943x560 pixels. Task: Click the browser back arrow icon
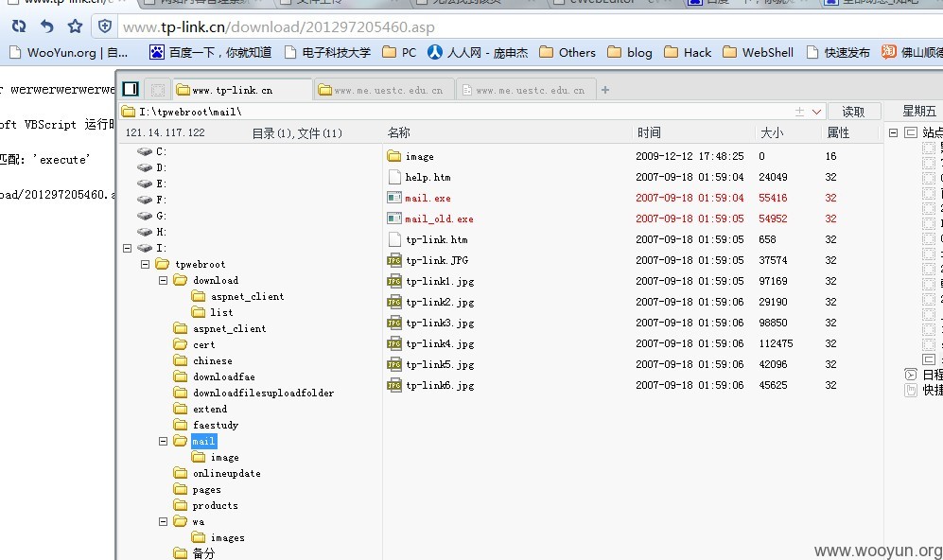47,26
